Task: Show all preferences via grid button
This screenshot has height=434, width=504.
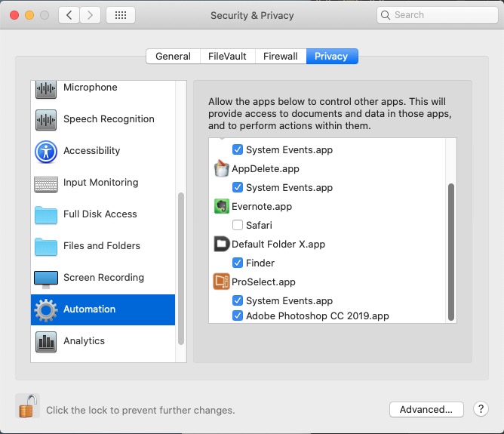Action: click(121, 15)
